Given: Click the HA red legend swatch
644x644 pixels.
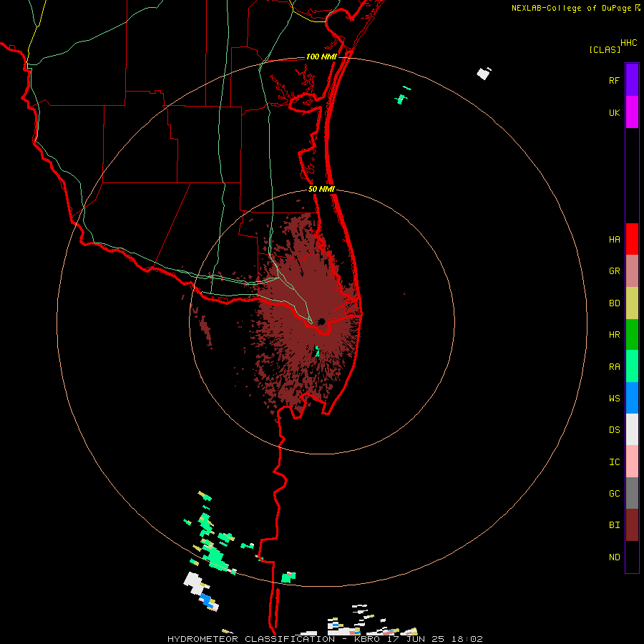Looking at the screenshot, I should click(x=632, y=239).
